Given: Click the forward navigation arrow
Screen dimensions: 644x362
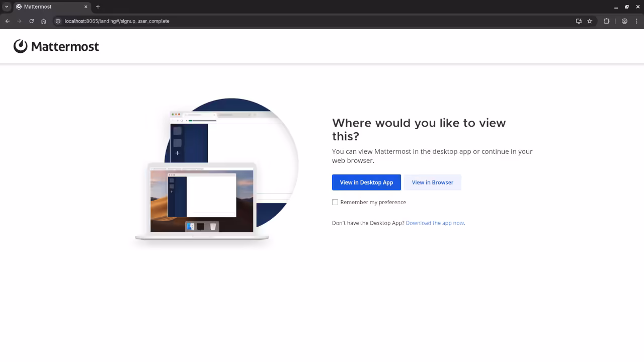Looking at the screenshot, I should pyautogui.click(x=19, y=21).
